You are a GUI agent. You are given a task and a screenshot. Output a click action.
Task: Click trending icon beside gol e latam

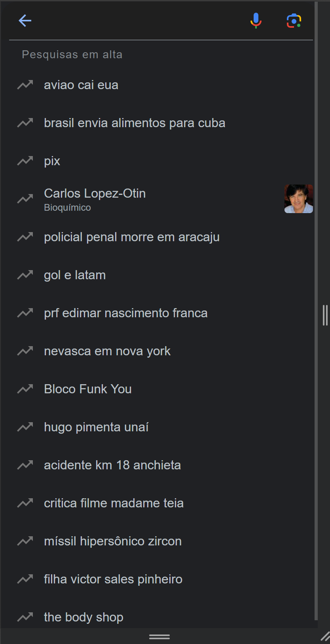(x=25, y=275)
